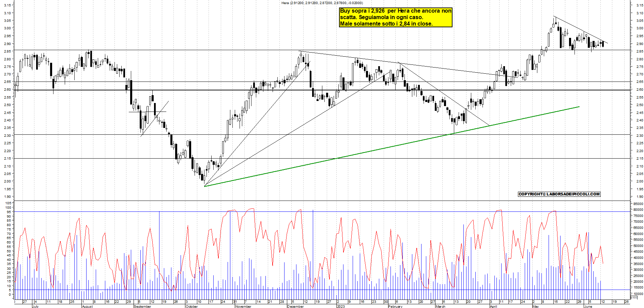
Task: Click the 60000 volume scale value
Action: [x=638, y=234]
